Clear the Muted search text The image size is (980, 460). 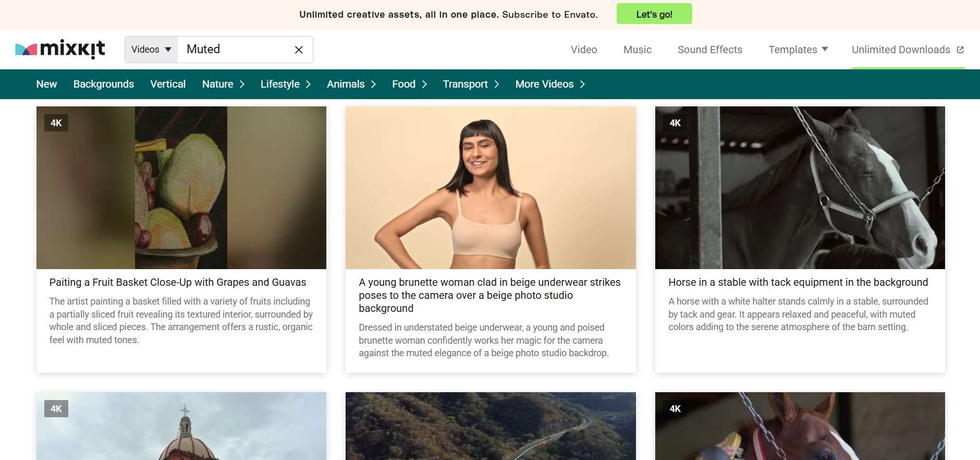tap(299, 50)
